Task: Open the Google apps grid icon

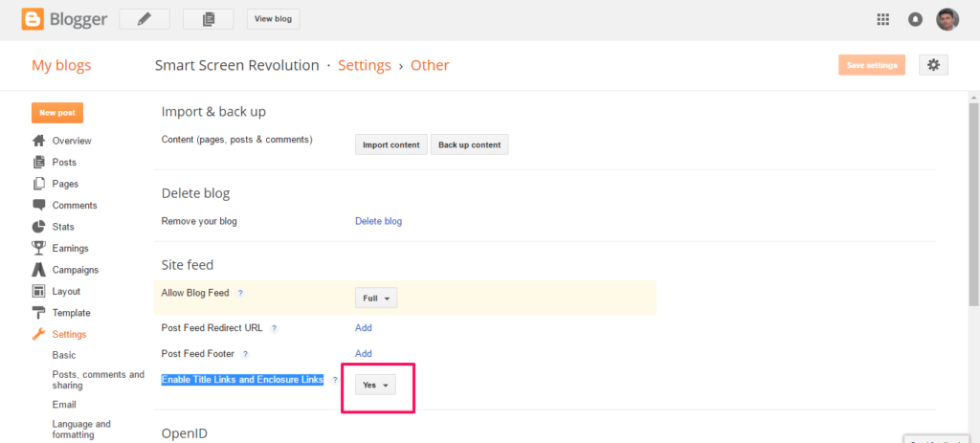Action: 883,19
